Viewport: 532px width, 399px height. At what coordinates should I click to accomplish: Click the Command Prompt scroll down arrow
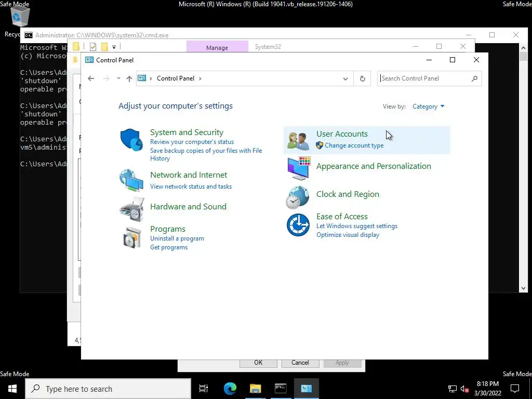coord(523,288)
